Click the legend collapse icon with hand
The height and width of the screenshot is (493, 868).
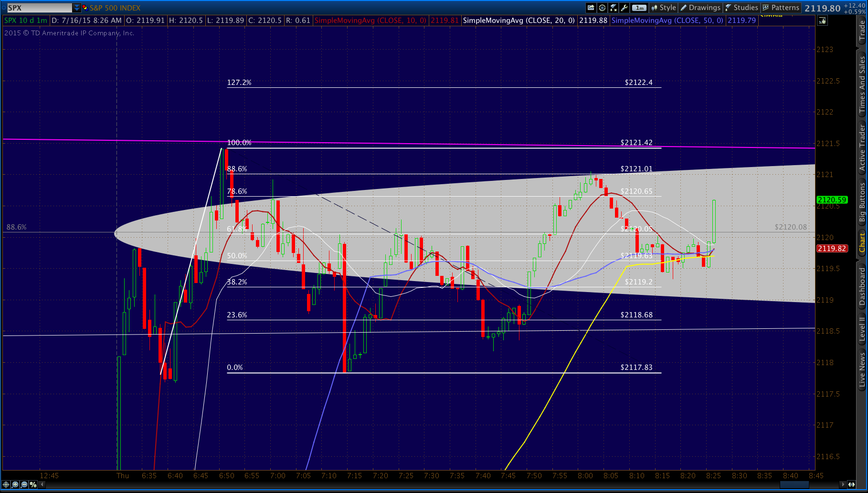822,21
